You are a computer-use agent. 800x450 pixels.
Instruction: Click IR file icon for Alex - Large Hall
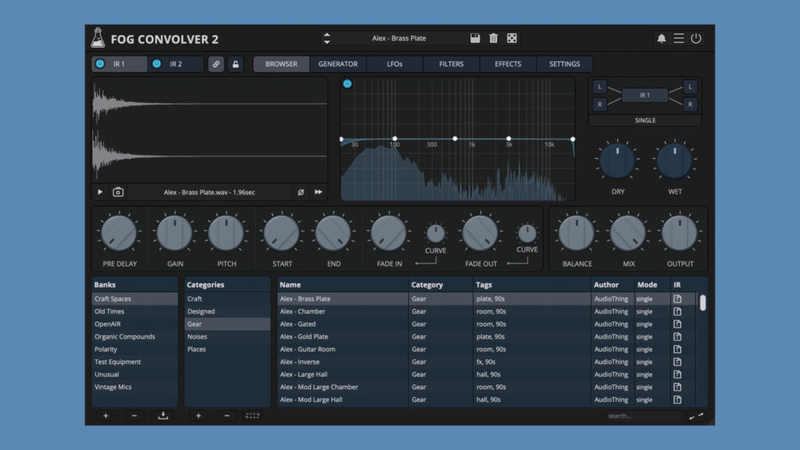click(677, 374)
